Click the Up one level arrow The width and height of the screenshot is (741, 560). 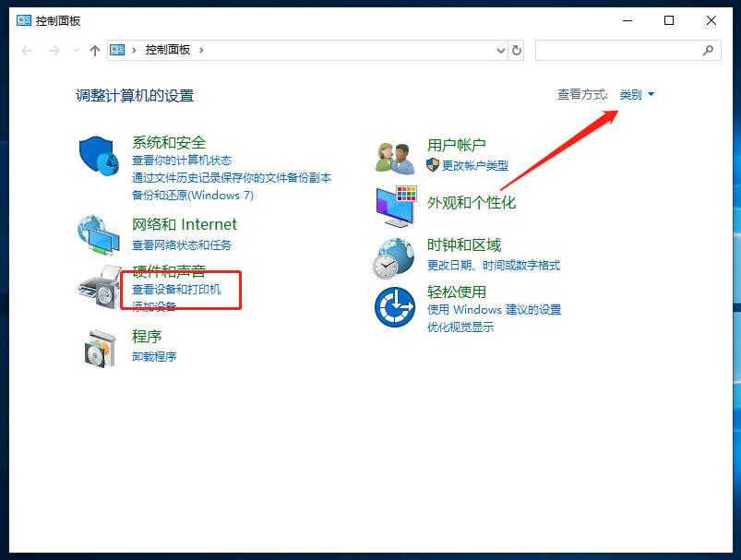(x=94, y=51)
